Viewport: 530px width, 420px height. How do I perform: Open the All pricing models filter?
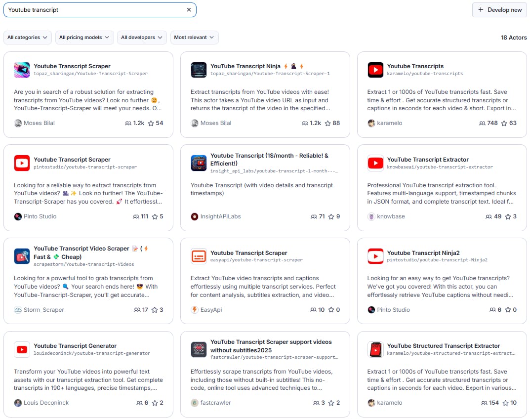[84, 37]
